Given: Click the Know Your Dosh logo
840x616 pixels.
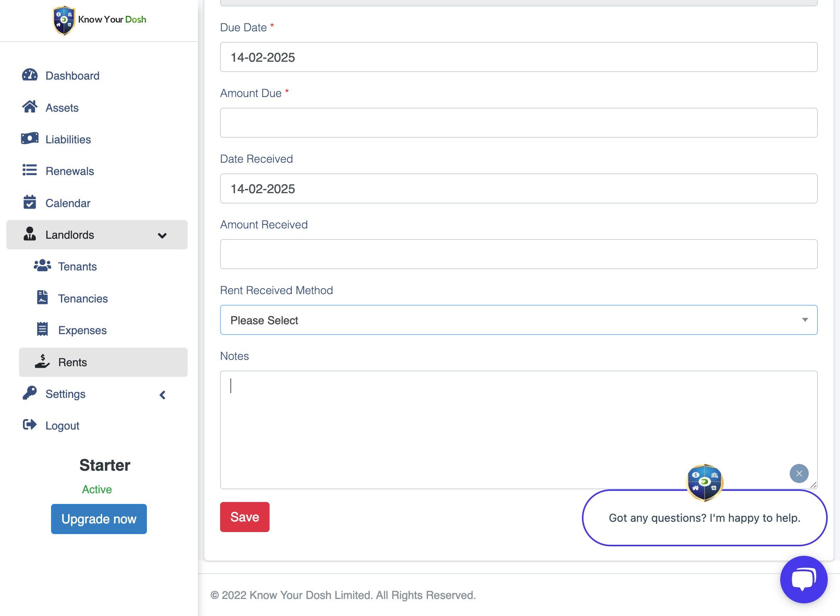Looking at the screenshot, I should [x=99, y=20].
